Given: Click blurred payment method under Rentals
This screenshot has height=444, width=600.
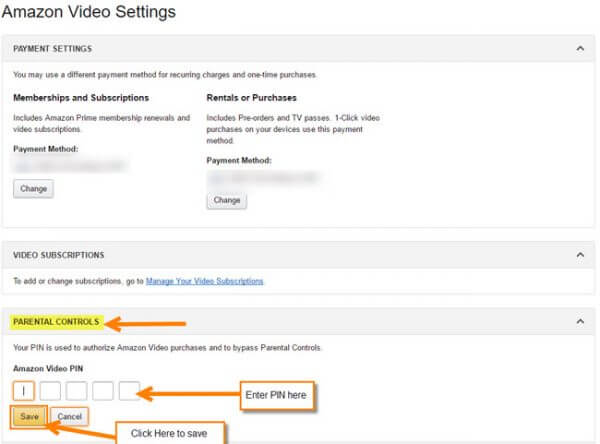Looking at the screenshot, I should click(x=264, y=178).
